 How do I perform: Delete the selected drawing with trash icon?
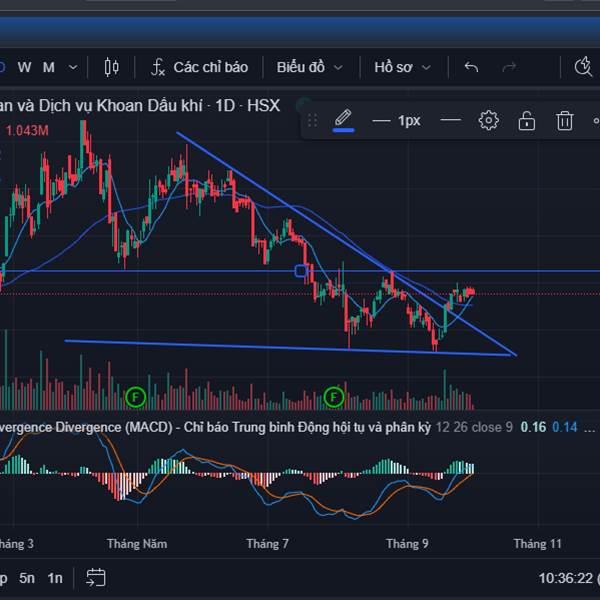(x=564, y=121)
